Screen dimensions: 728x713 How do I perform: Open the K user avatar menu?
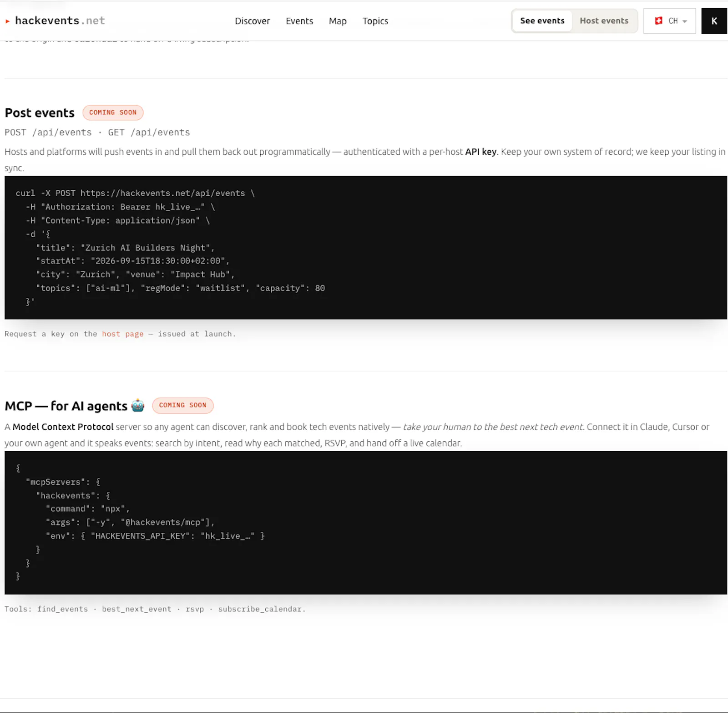(714, 21)
